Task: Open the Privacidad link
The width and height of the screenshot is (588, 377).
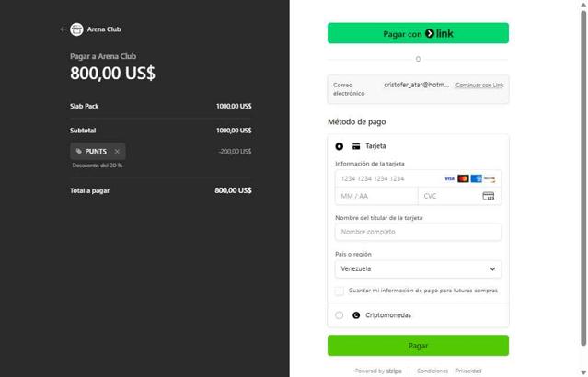Action: coord(468,371)
